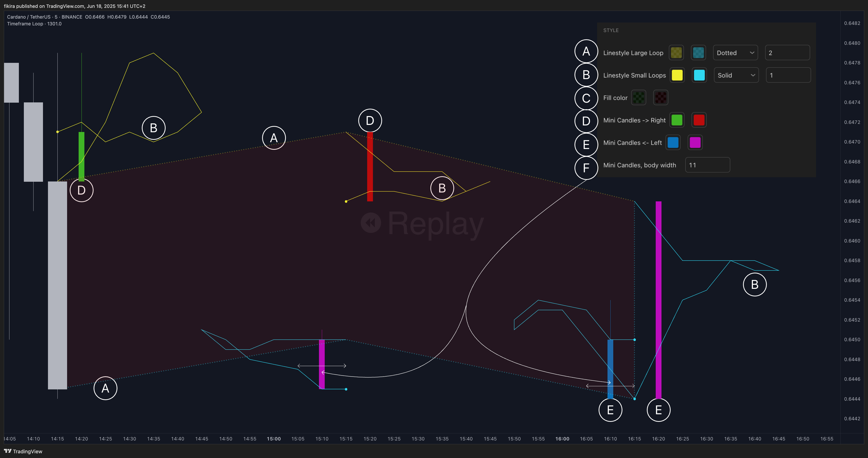Screen dimensions: 868x458
Task: Click the 16:55 time axis label
Action: (x=827, y=439)
